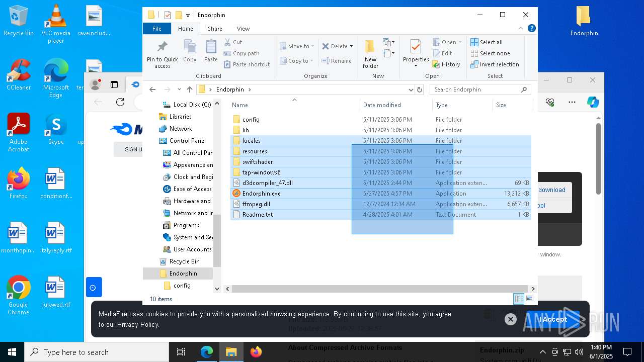This screenshot has height=362, width=644.
Task: Click the Copilot icon in Edge window
Action: pos(593,102)
